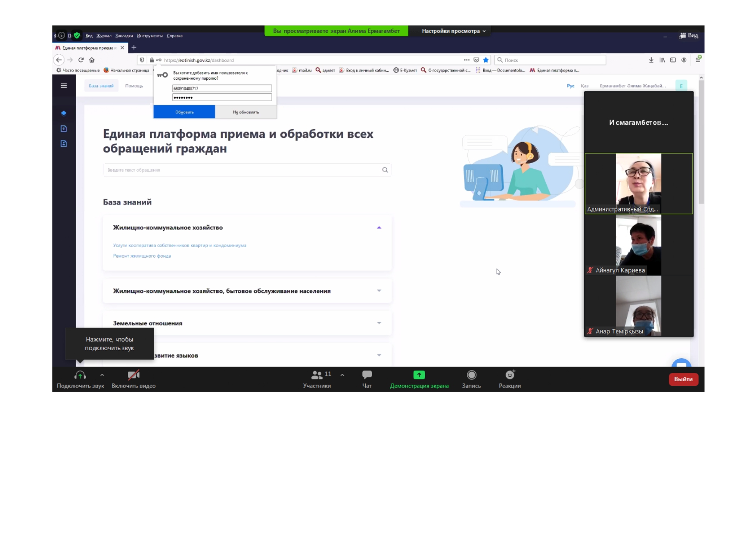
Task: Open Zoom reactions
Action: coord(510,379)
